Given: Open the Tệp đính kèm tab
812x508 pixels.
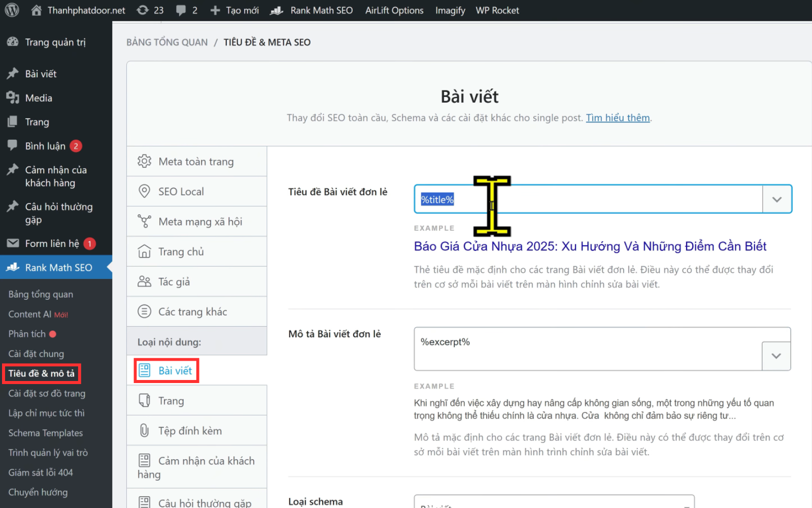Looking at the screenshot, I should click(196, 431).
